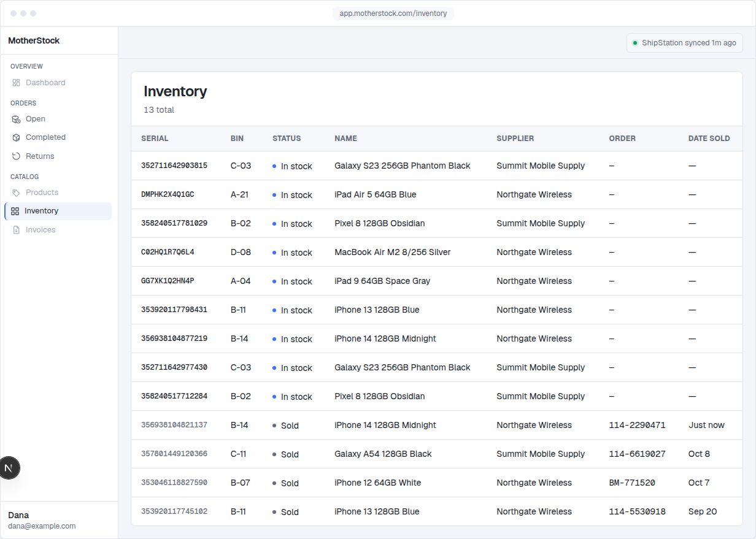Click bin A-21 cell
Screen dimensions: 756x539
[x=239, y=194]
